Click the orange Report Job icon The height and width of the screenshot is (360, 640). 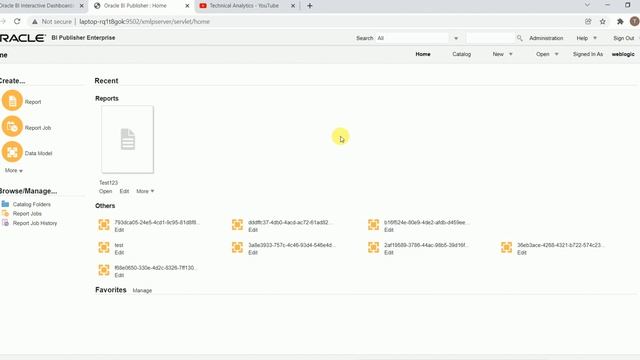click(12, 127)
